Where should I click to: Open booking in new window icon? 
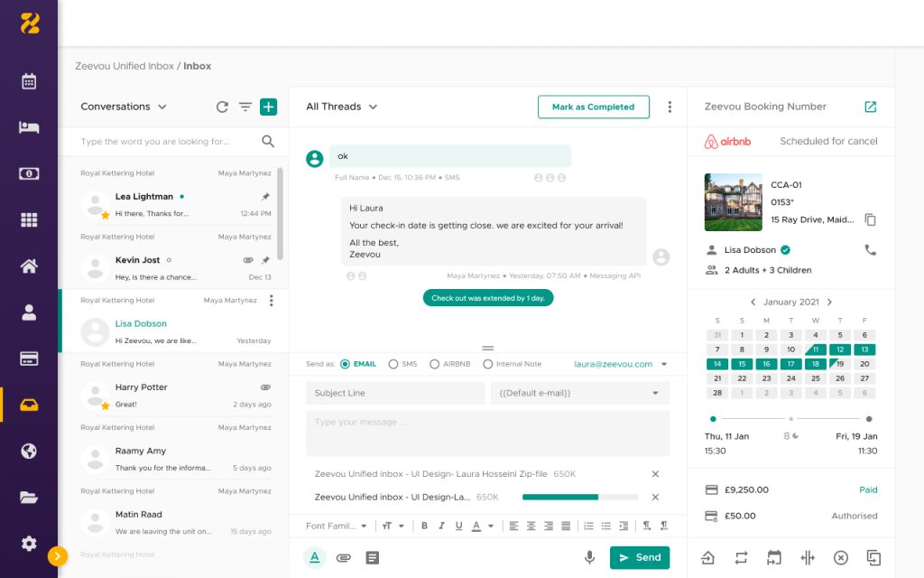click(871, 107)
